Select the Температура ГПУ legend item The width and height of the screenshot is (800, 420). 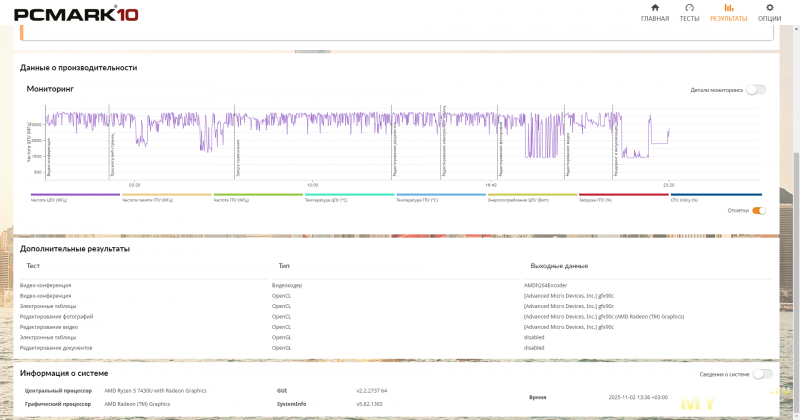click(x=441, y=198)
